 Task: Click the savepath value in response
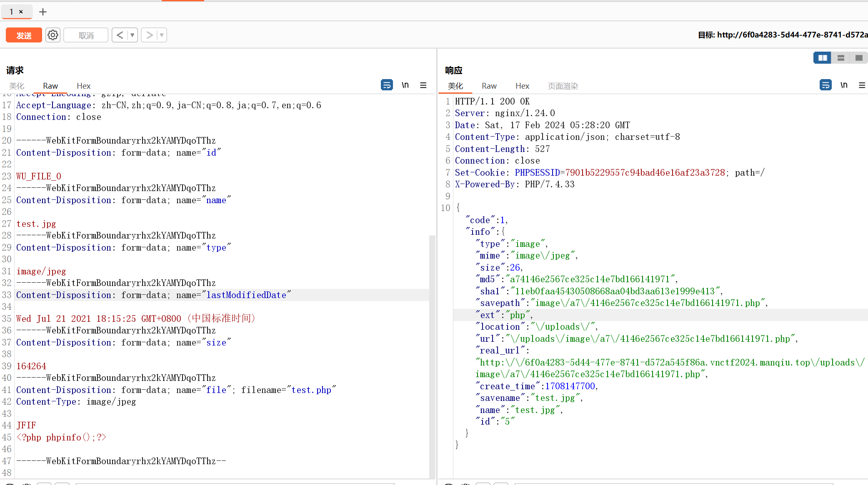pyautogui.click(x=648, y=303)
